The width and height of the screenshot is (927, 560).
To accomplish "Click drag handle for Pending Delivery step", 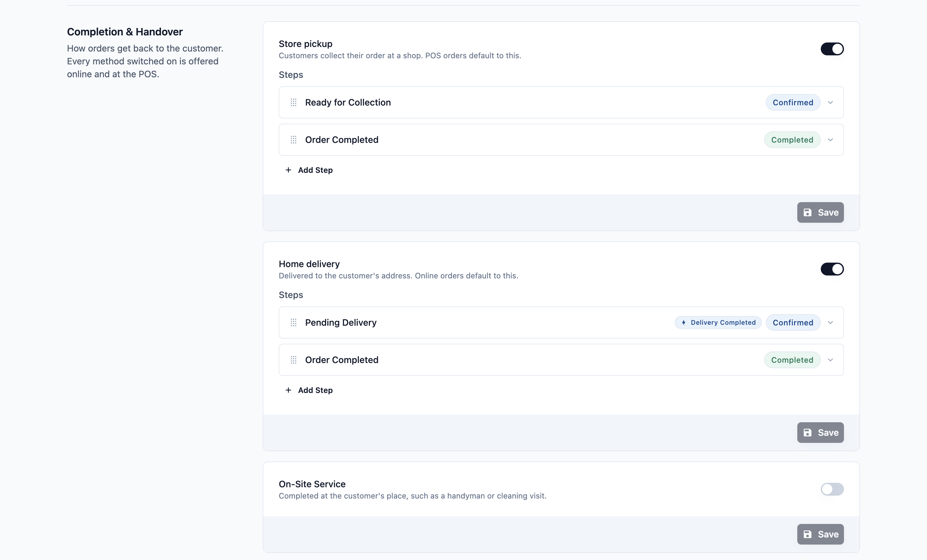I will pos(294,322).
